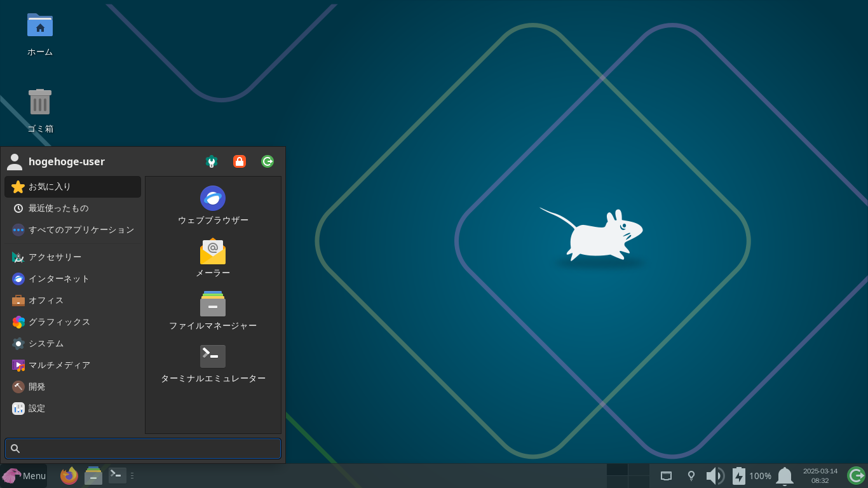Click the green session logout button on panel

pos(856,476)
